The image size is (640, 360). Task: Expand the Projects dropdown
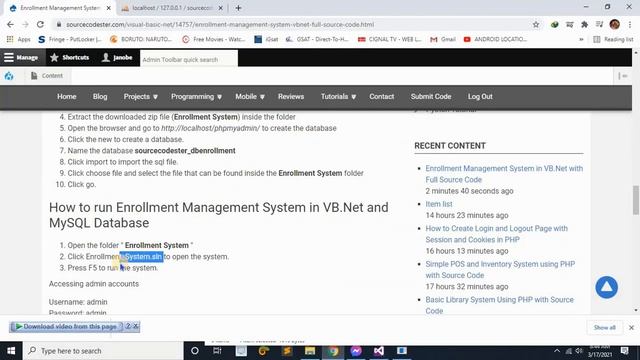(x=140, y=97)
